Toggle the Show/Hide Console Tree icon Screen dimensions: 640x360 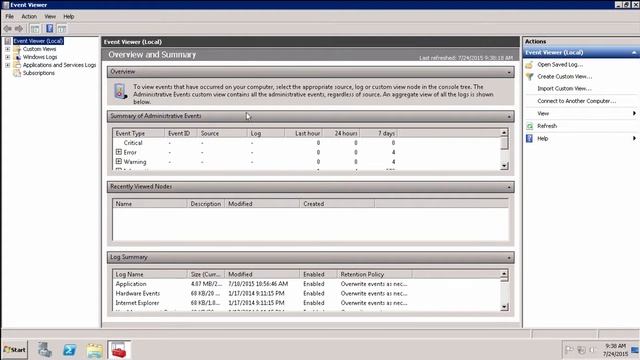click(x=35, y=29)
